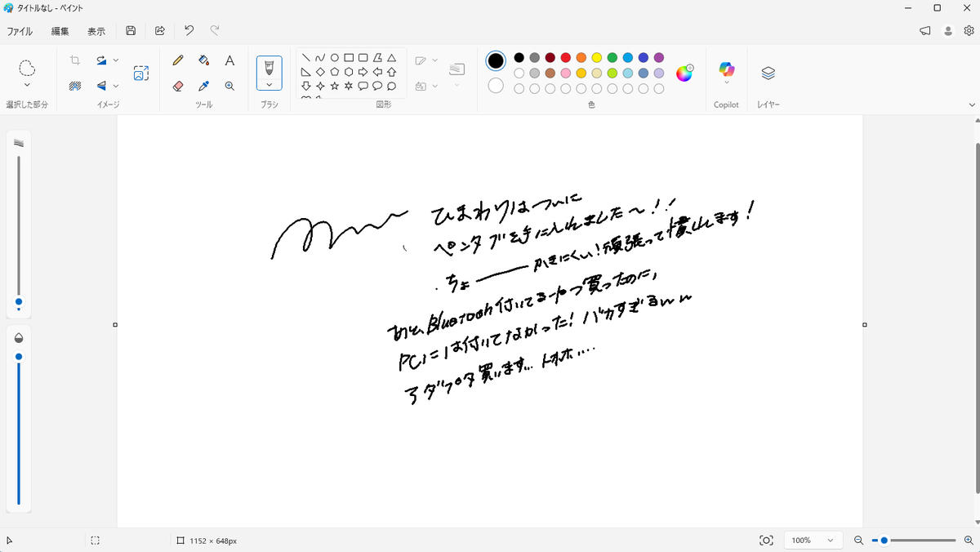980x552 pixels.
Task: Choose the six-point star shape
Action: click(x=349, y=86)
